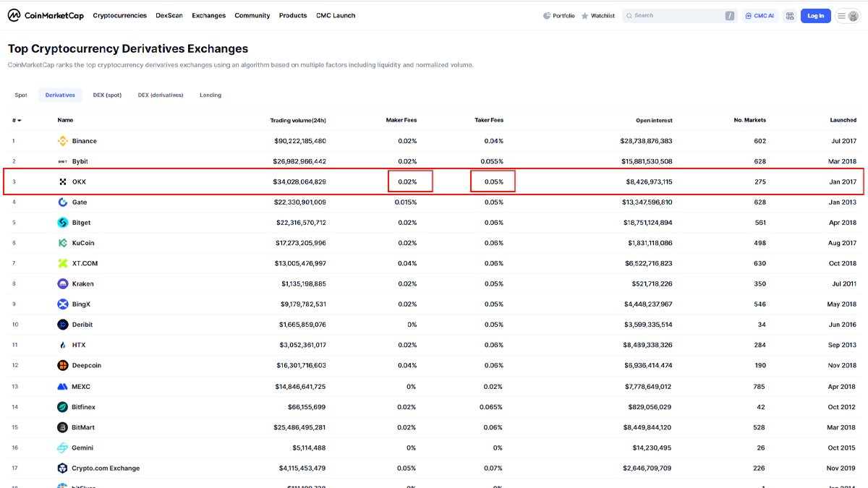The height and width of the screenshot is (488, 868).
Task: Switch to the DEX (derivatives) tab
Action: tap(161, 95)
